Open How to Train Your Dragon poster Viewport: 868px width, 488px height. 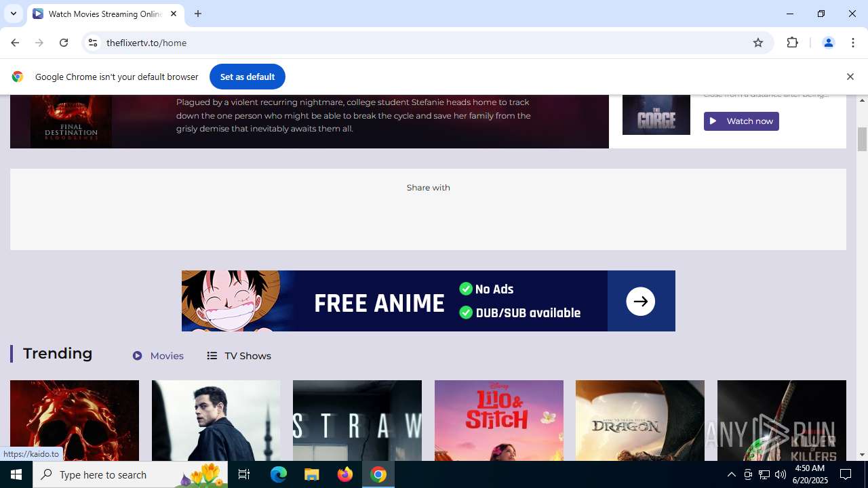pyautogui.click(x=640, y=420)
